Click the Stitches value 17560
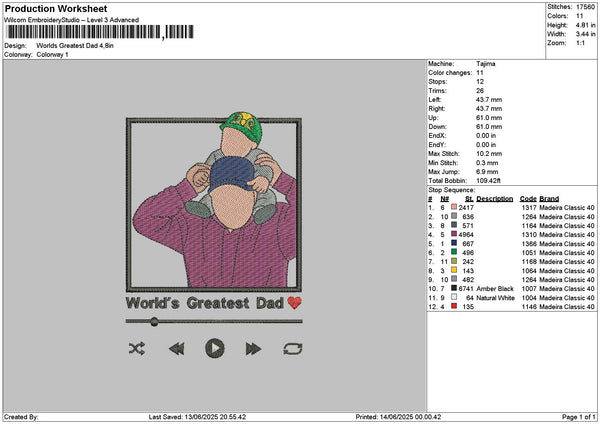This screenshot has height=424, width=600. 585,7
